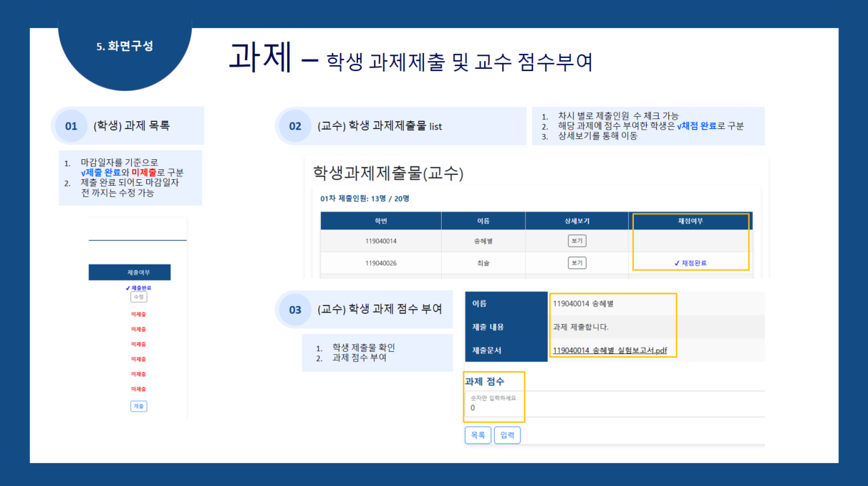
Task: Click the ✓ 채점완료 status for 최슬
Action: tap(690, 263)
